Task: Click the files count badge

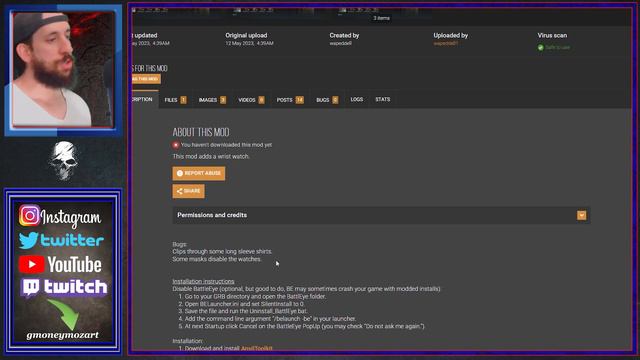Action: click(x=183, y=100)
